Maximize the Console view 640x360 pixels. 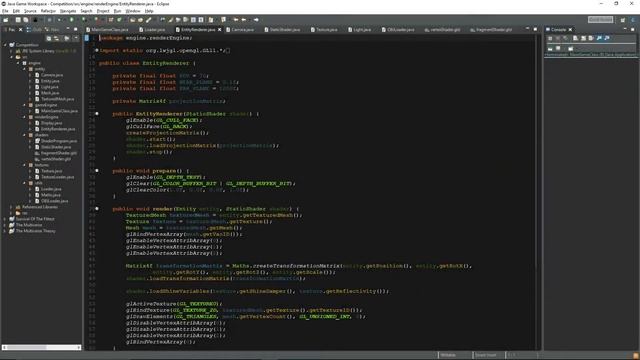[x=633, y=29]
